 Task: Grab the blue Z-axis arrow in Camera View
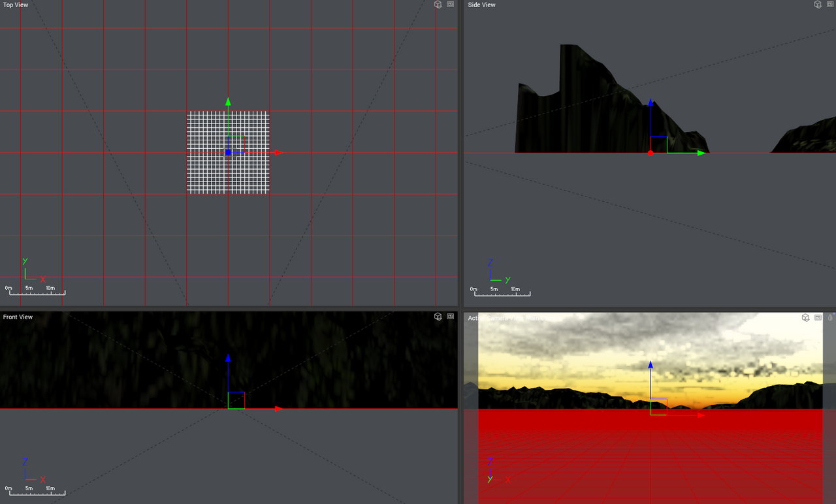(x=651, y=365)
